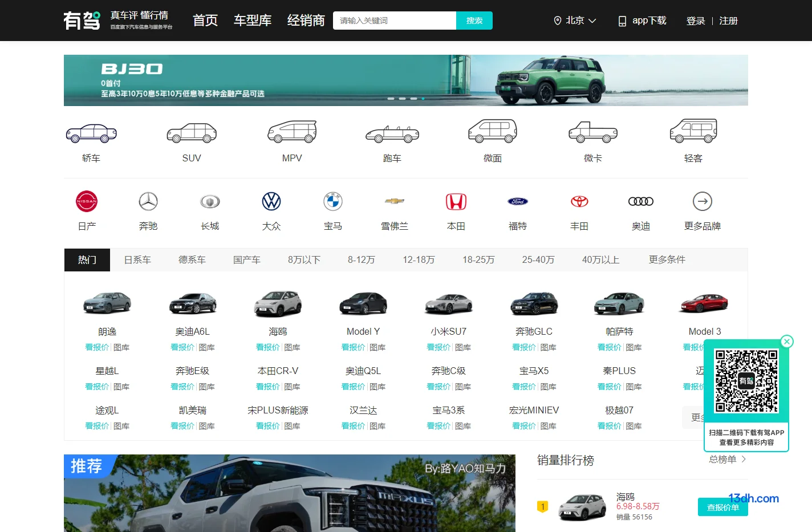Open the 海鸥 thumbnail in 销量排行榜
Viewport: 812px width, 532px height.
[582, 507]
